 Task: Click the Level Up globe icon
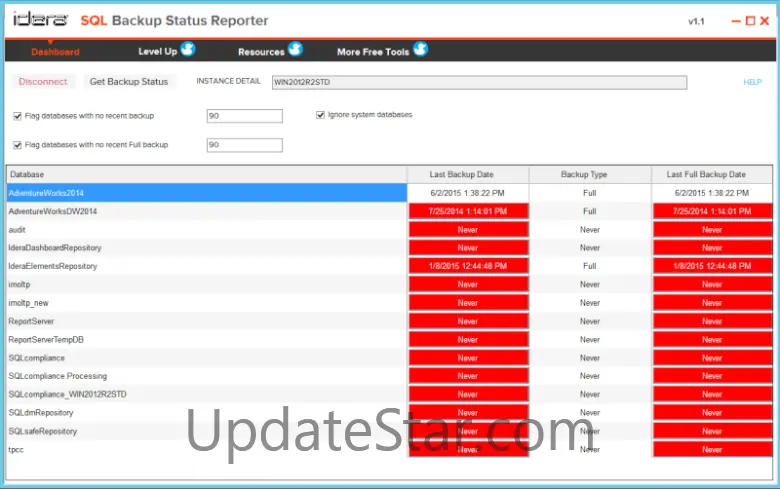(188, 49)
